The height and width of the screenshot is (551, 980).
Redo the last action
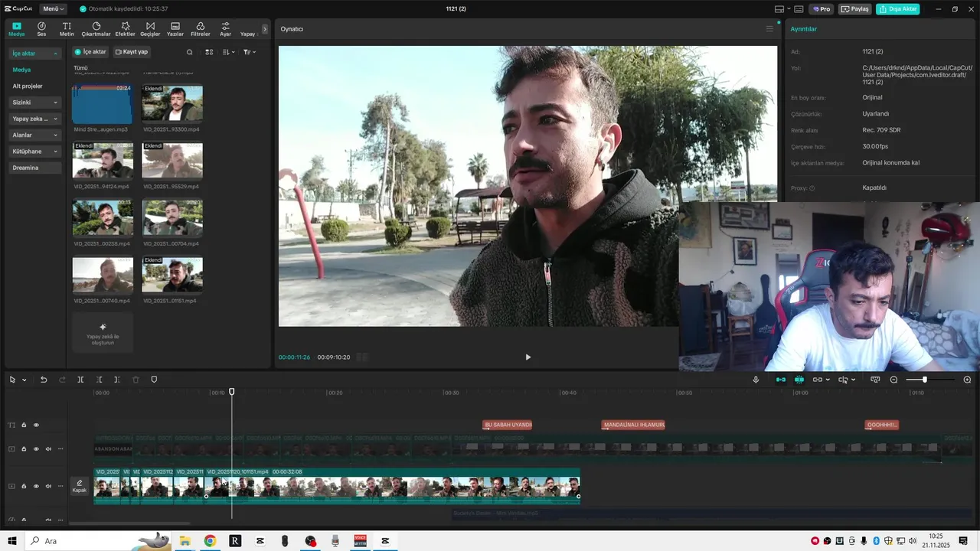point(62,380)
